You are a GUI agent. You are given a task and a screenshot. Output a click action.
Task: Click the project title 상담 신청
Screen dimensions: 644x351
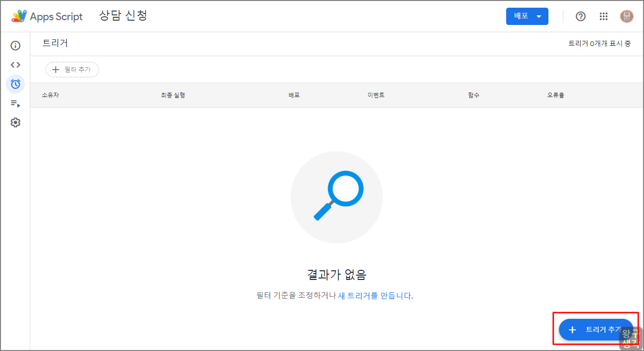coord(123,16)
